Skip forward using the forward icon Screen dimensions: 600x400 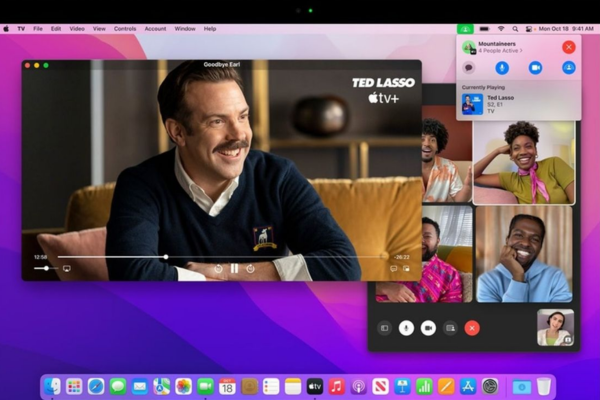pos(251,269)
